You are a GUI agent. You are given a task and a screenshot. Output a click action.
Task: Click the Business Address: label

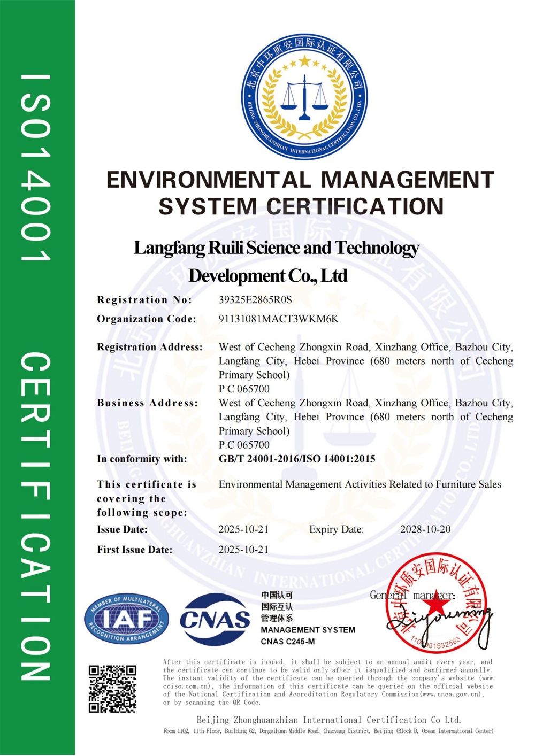click(148, 403)
